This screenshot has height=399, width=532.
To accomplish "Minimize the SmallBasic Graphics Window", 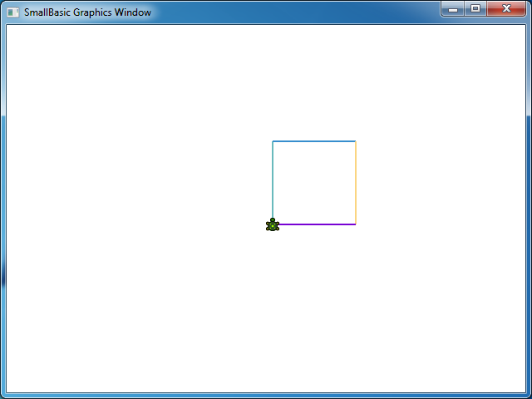I will point(452,9).
